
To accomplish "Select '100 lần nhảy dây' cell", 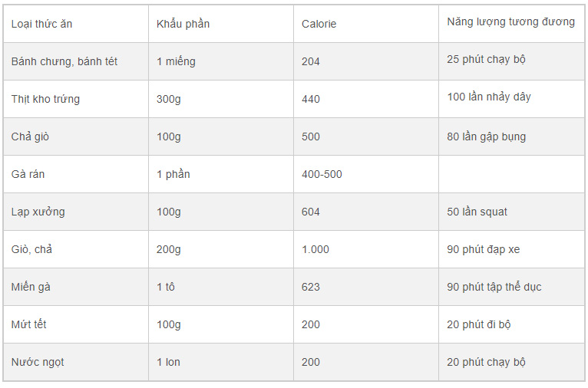I will (489, 97).
